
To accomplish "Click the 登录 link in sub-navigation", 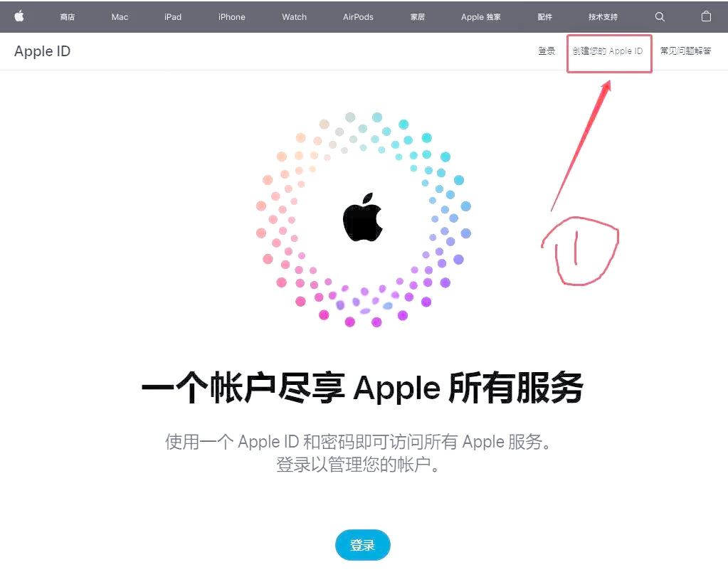I will (x=547, y=51).
